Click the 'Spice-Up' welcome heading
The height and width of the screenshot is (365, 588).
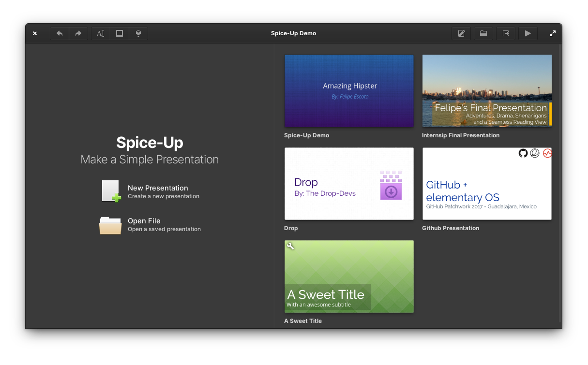pos(150,143)
